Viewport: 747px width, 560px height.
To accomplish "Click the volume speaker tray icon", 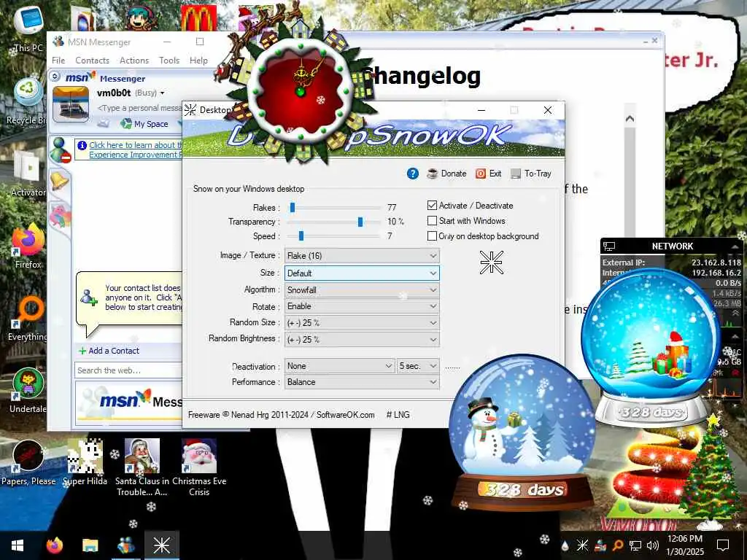I will [653, 545].
